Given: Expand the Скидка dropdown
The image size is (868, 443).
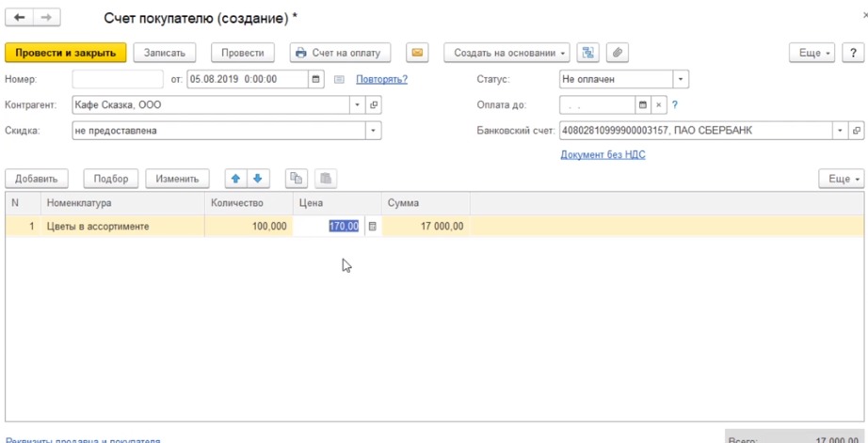Looking at the screenshot, I should 373,131.
